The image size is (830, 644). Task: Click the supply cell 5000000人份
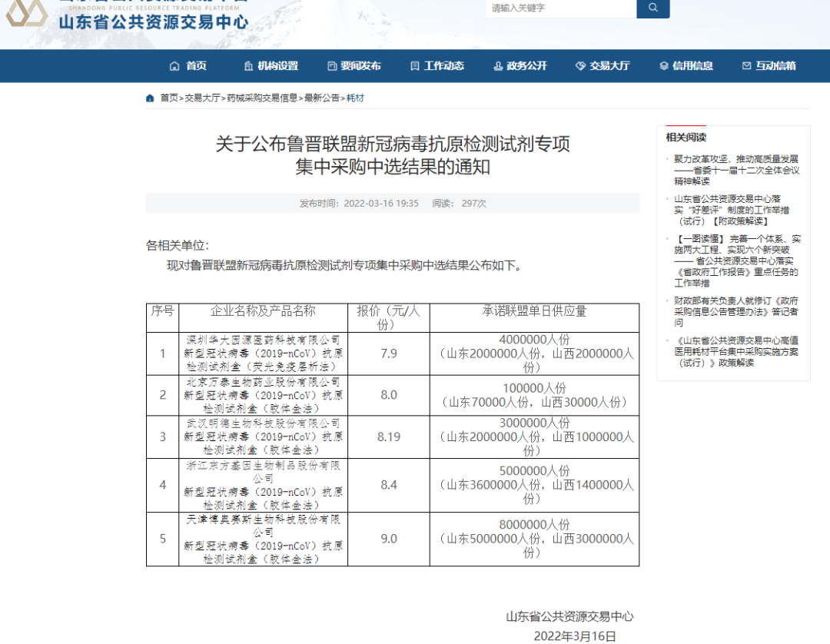tap(534, 485)
